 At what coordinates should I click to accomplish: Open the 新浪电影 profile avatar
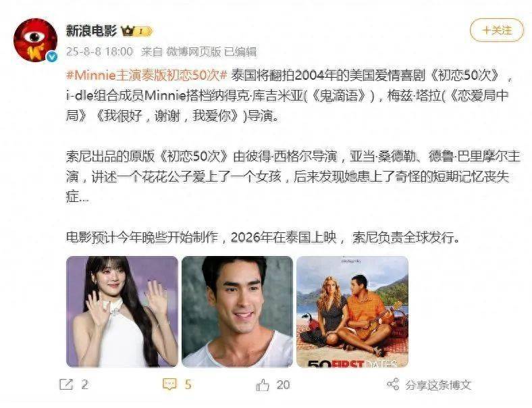click(x=35, y=40)
